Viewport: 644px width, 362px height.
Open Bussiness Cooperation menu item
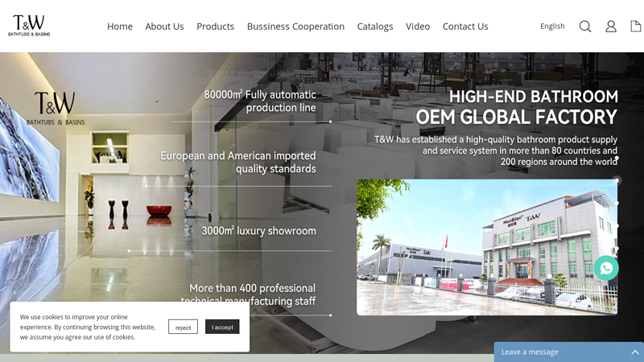click(295, 27)
